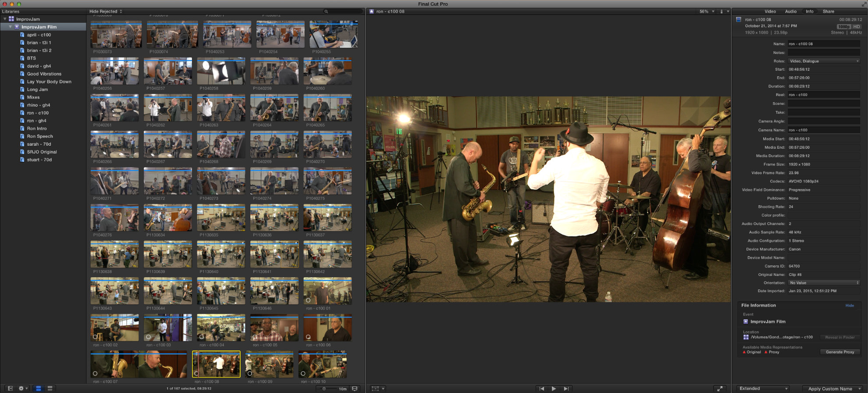Adjust the filmstrip duration zoom slider
The image size is (868, 393).
(324, 389)
